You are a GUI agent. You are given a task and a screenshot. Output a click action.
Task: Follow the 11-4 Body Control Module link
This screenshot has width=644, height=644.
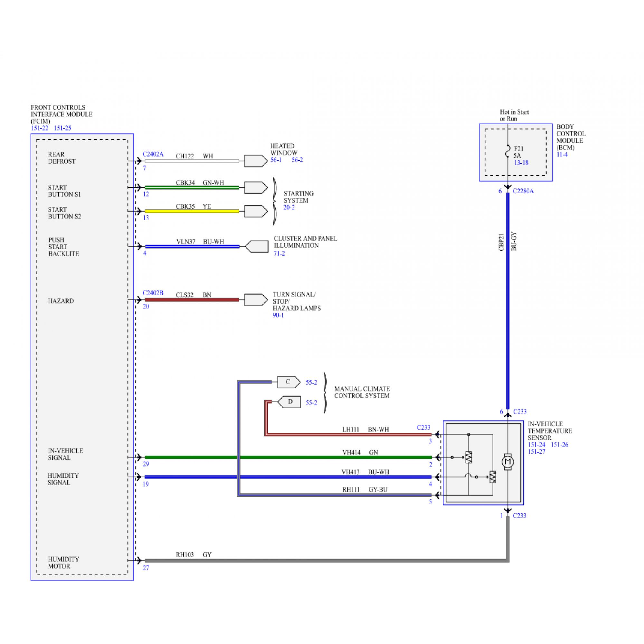click(562, 155)
